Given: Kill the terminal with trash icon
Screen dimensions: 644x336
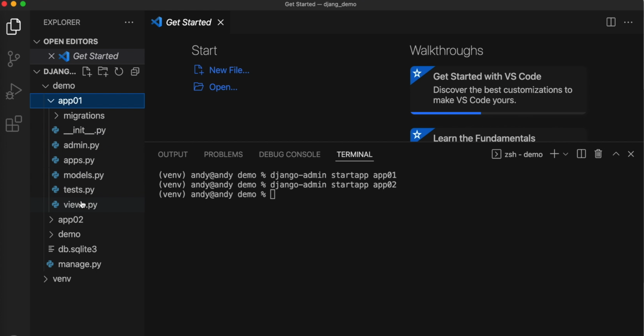Looking at the screenshot, I should pos(598,154).
